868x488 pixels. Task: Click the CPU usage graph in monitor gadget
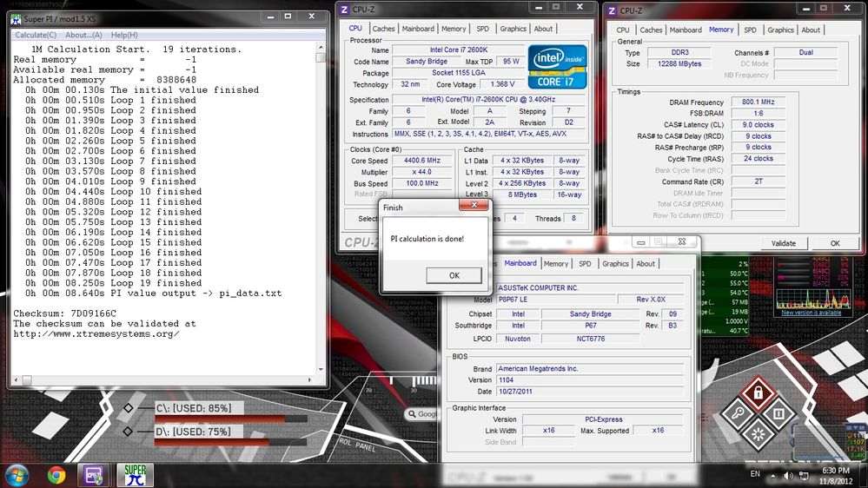pyautogui.click(x=813, y=298)
